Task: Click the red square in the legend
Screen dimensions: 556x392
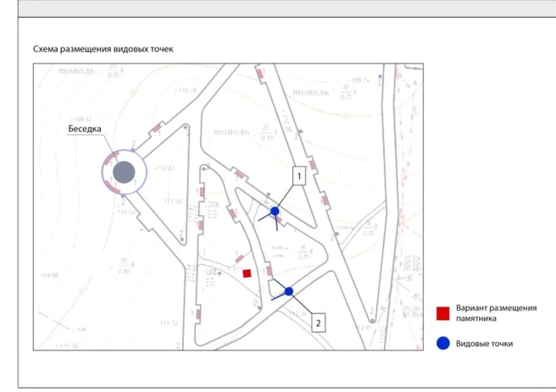Action: click(443, 313)
